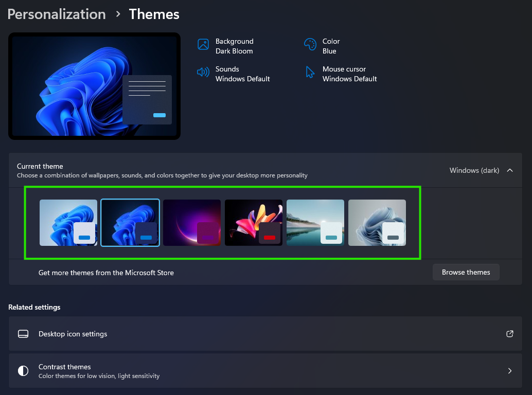The image size is (532, 395).
Task: Click the Current theme heading
Action: (40, 166)
